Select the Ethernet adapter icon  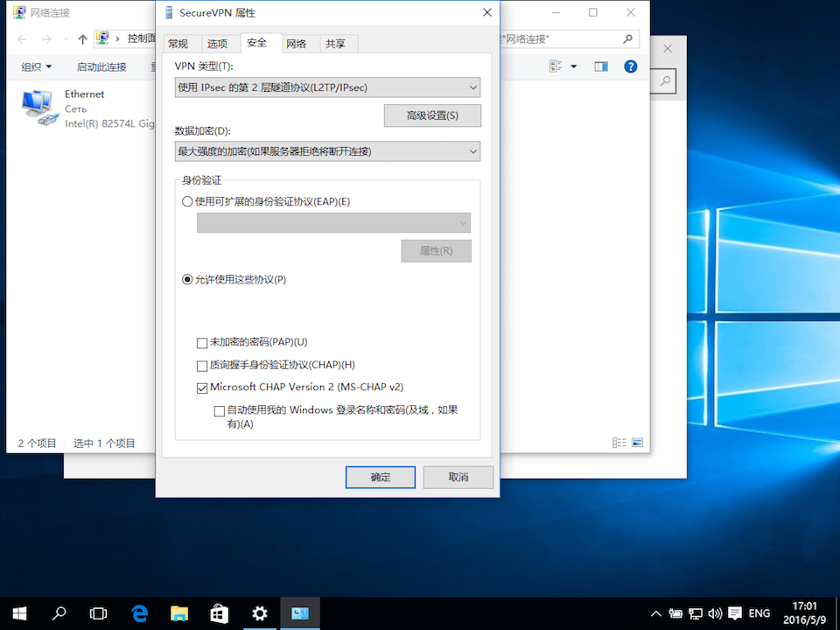tap(40, 108)
